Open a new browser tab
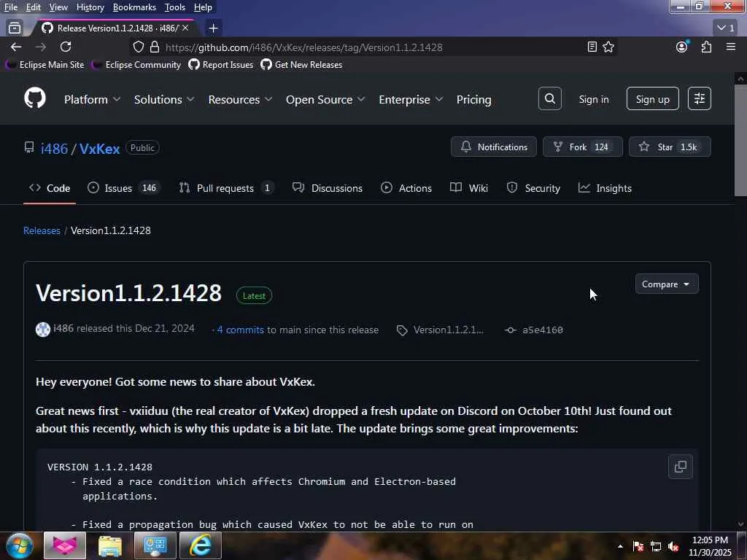This screenshot has height=560, width=747. click(214, 28)
